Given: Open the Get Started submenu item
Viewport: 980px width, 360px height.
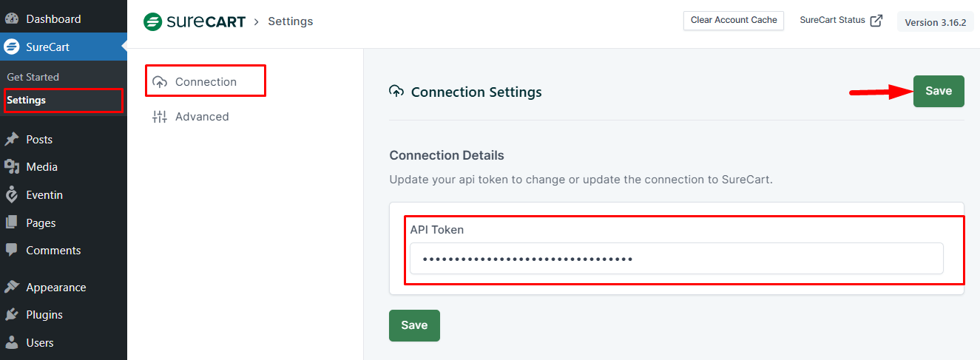Looking at the screenshot, I should pos(33,77).
